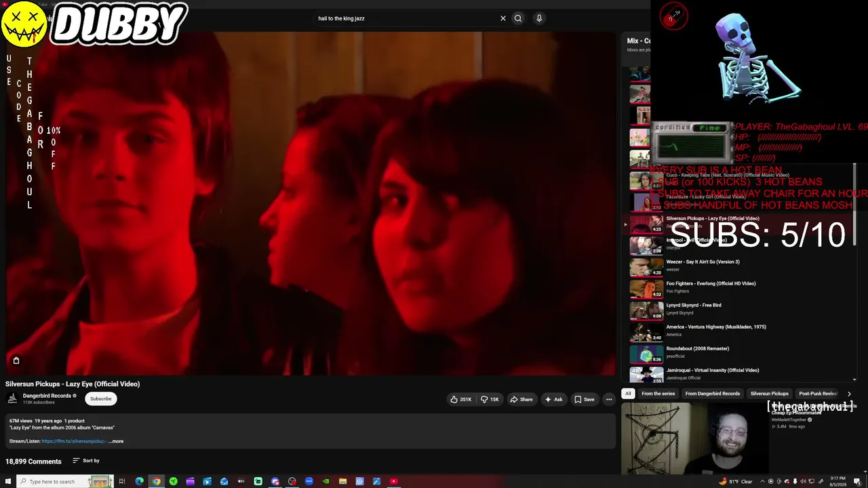Select the Silversun Pickups filter chip
This screenshot has height=488, width=868.
point(769,394)
